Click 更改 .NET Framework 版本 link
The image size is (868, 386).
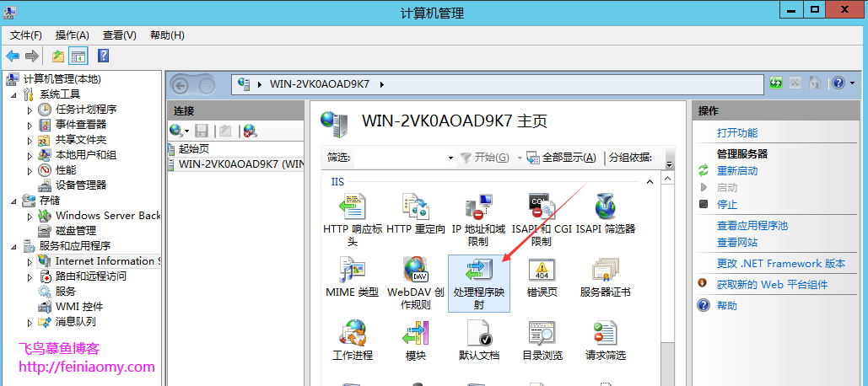781,263
